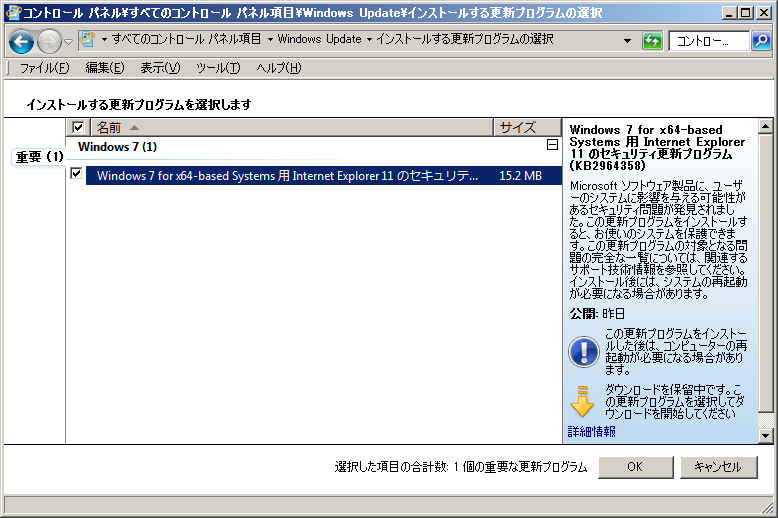Click the Control Panel icon in address bar
This screenshot has height=518, width=778.
click(87, 40)
